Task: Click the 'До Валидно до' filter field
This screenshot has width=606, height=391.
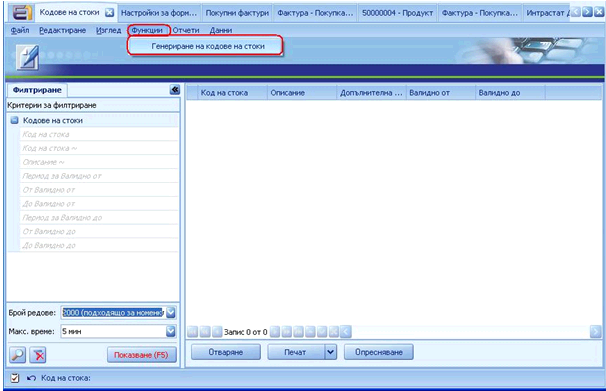Action: click(99, 245)
